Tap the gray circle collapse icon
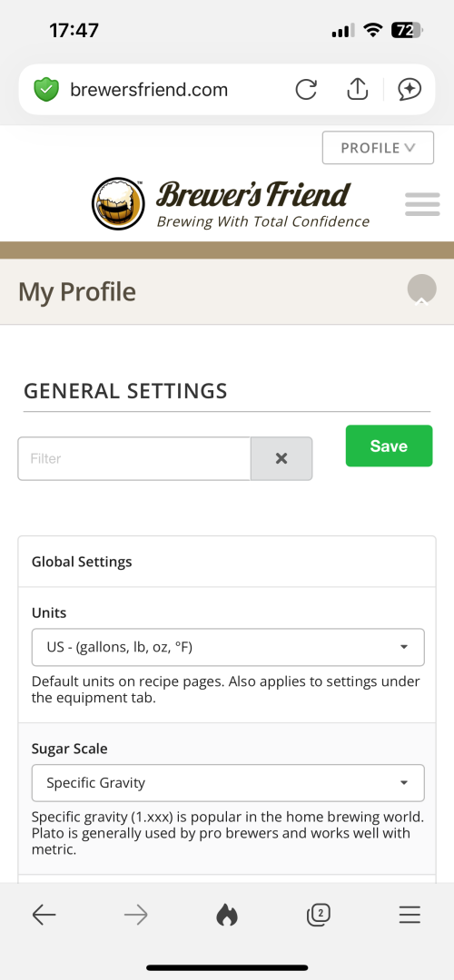The image size is (454, 980). click(x=422, y=289)
